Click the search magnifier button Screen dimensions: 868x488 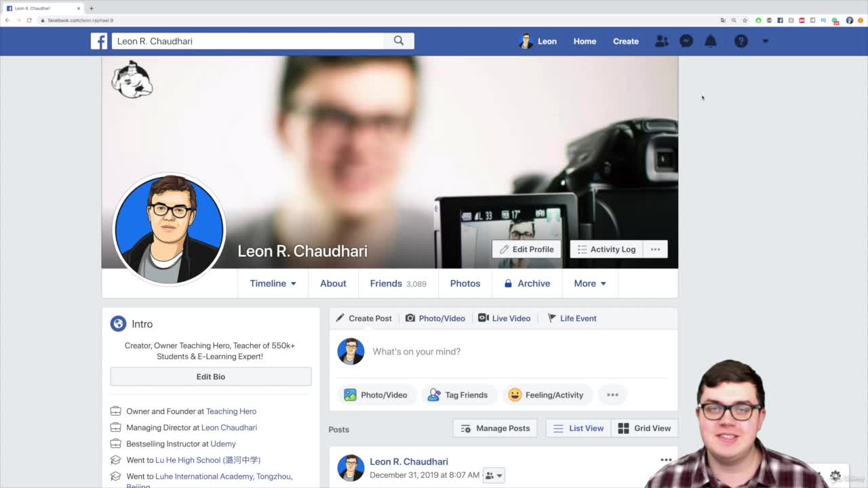pos(399,41)
